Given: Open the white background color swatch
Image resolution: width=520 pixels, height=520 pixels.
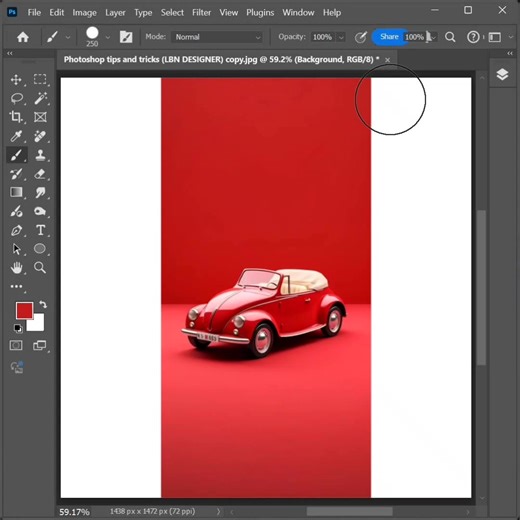Looking at the screenshot, I should (38, 325).
